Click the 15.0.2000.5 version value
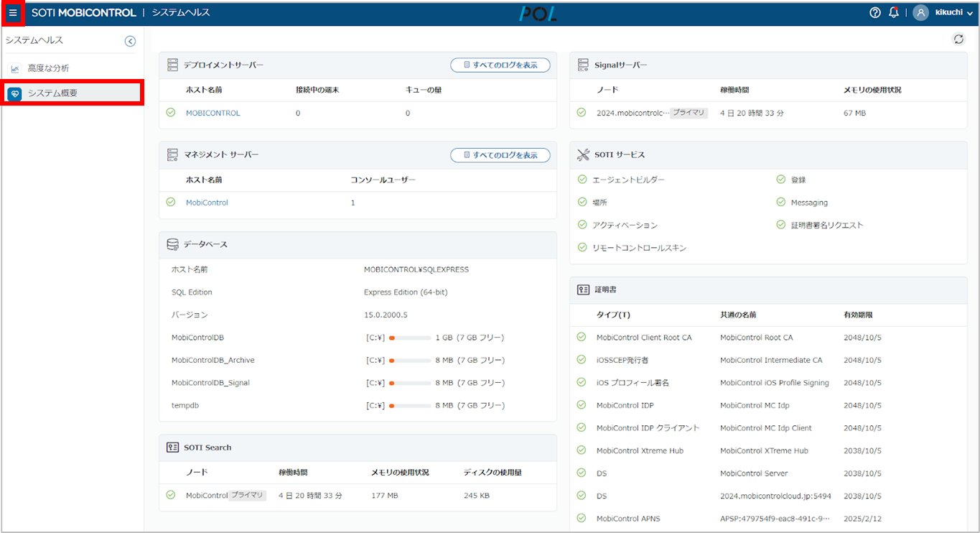980x533 pixels. click(x=386, y=315)
